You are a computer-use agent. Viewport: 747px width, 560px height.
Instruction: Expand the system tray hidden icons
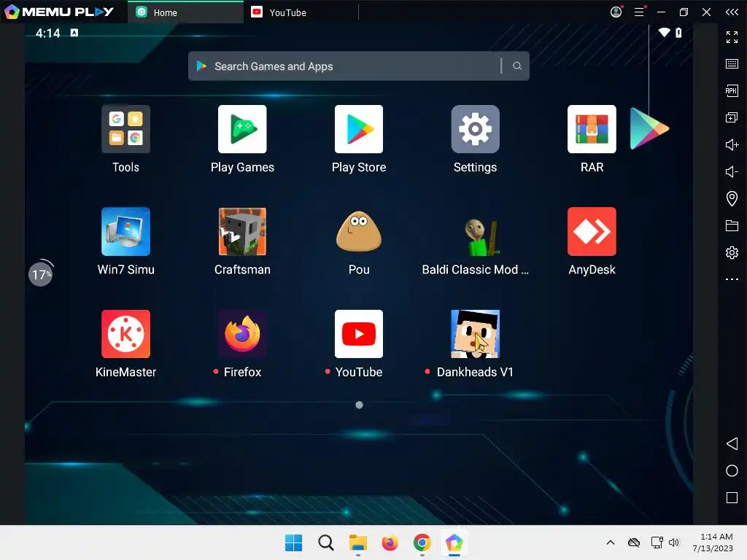pos(611,542)
